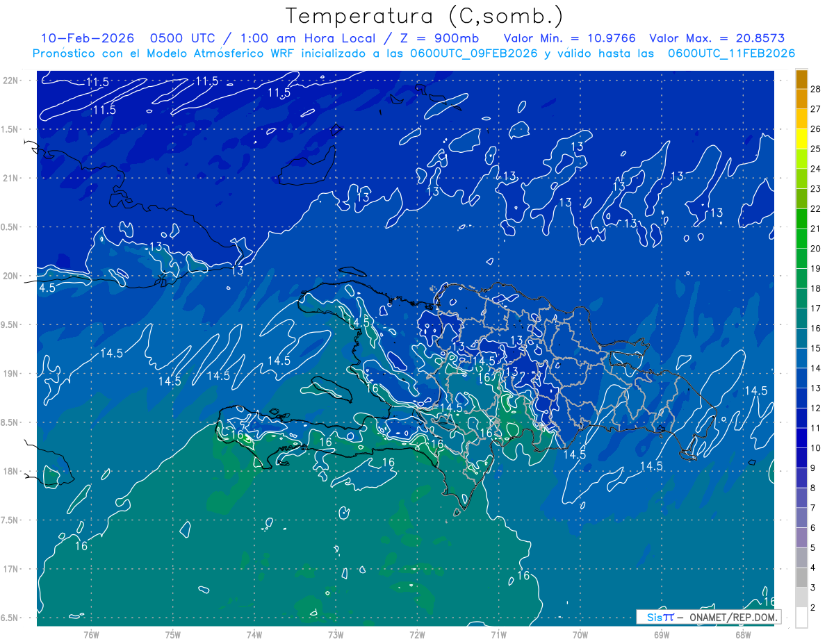Pick the white bottom swatch of color scale

coord(801,618)
